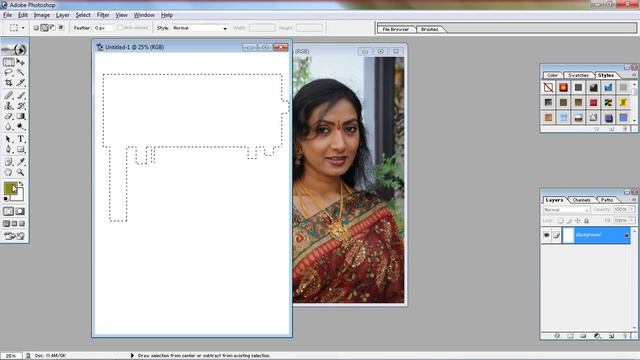Open the Image menu
Screen dimensions: 640x360
(42, 15)
